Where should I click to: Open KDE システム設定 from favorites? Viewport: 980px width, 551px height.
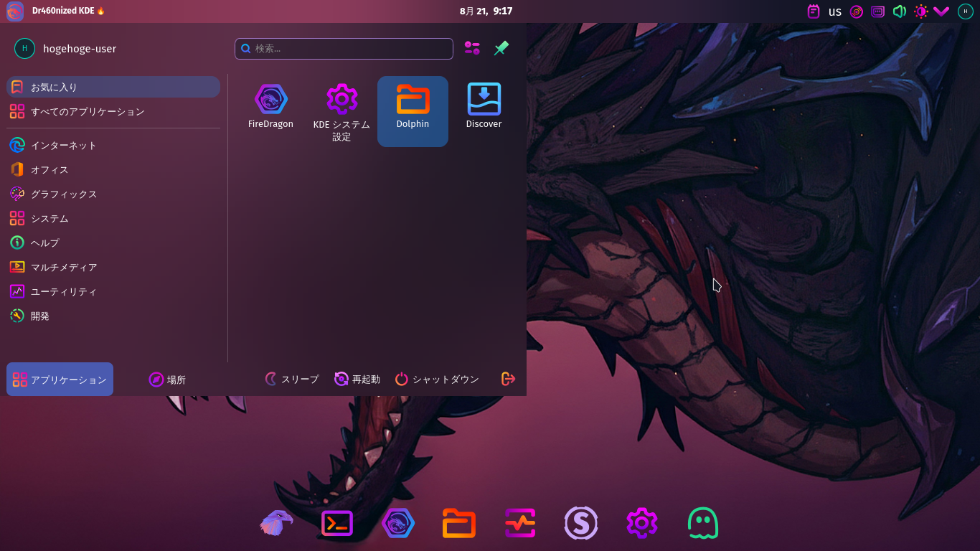click(341, 111)
